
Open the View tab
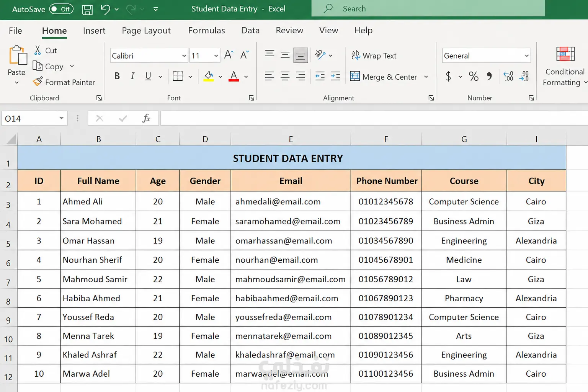tap(328, 31)
